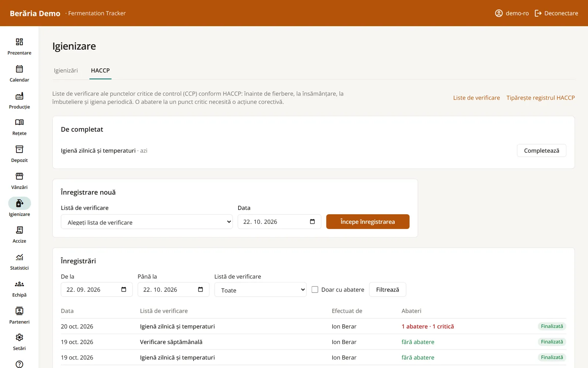Open Rețete recipe book icon
Screen dimensions: 588x368
[19, 123]
